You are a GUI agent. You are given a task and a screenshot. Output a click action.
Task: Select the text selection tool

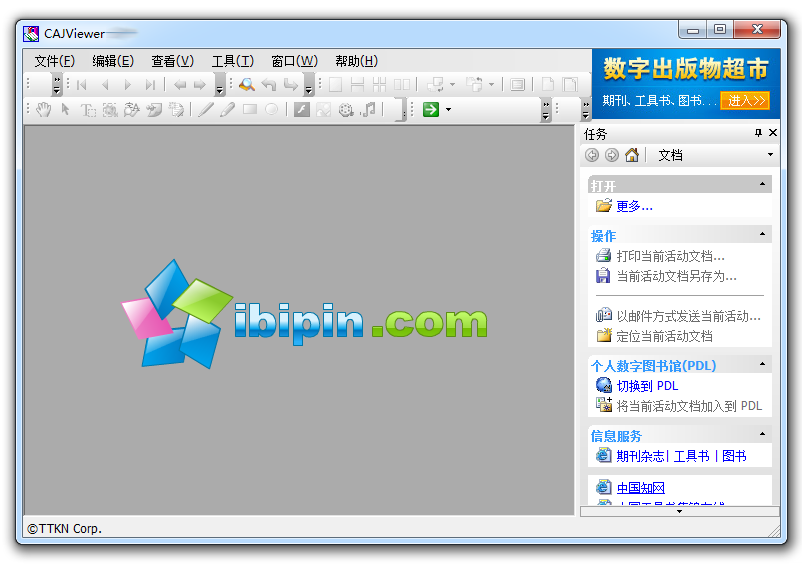pos(88,110)
